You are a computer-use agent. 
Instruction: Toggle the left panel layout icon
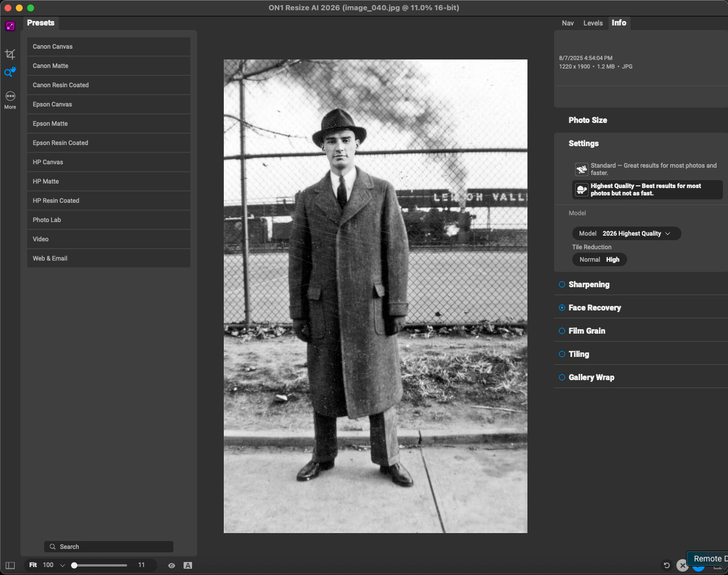(x=10, y=565)
